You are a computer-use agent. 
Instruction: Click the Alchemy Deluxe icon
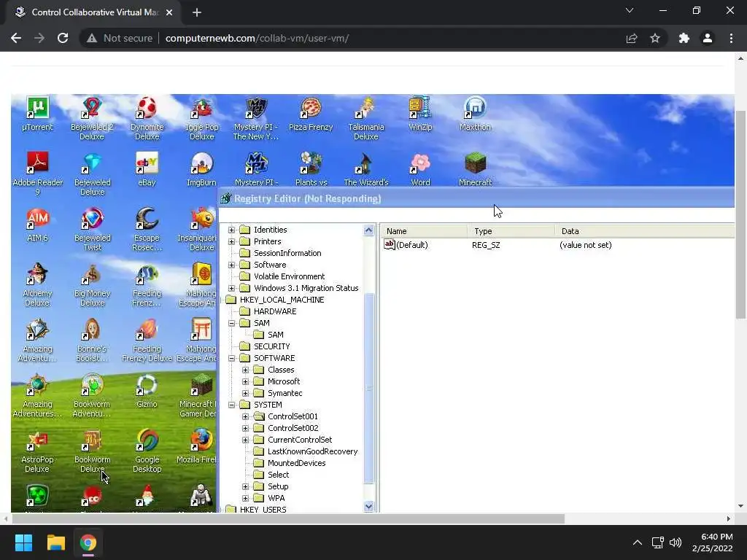pyautogui.click(x=37, y=284)
